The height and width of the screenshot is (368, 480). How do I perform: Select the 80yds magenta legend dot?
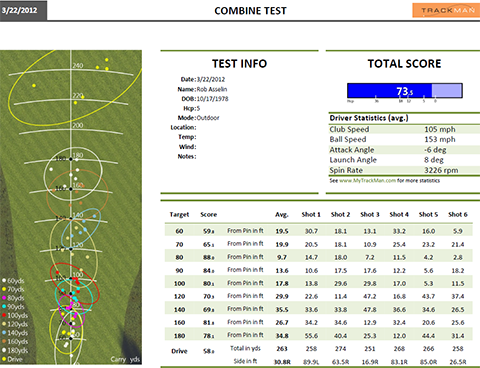(4, 298)
